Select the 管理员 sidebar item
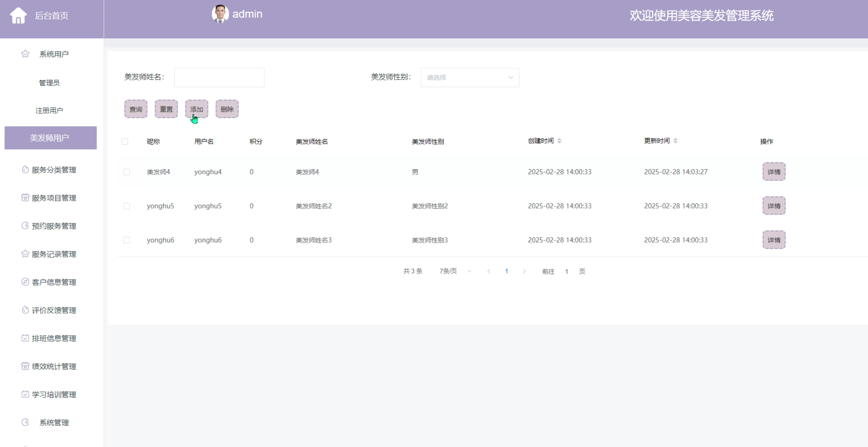 [x=49, y=83]
